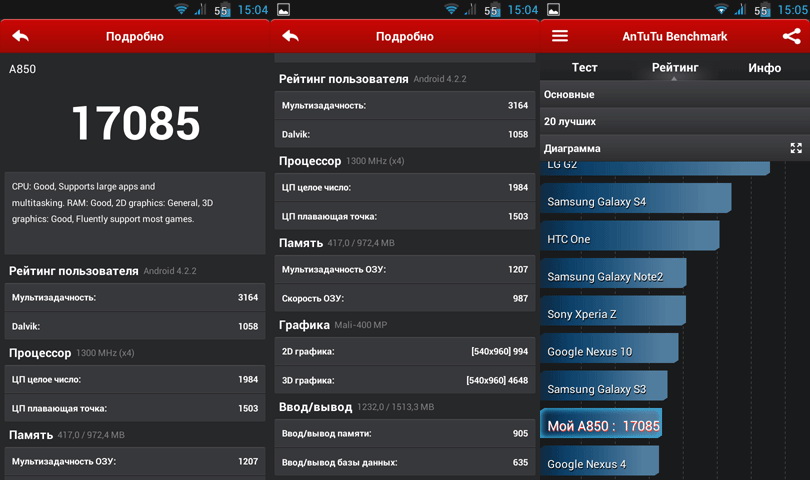Tap the A850 device name label
This screenshot has height=480, width=810.
[x=22, y=69]
